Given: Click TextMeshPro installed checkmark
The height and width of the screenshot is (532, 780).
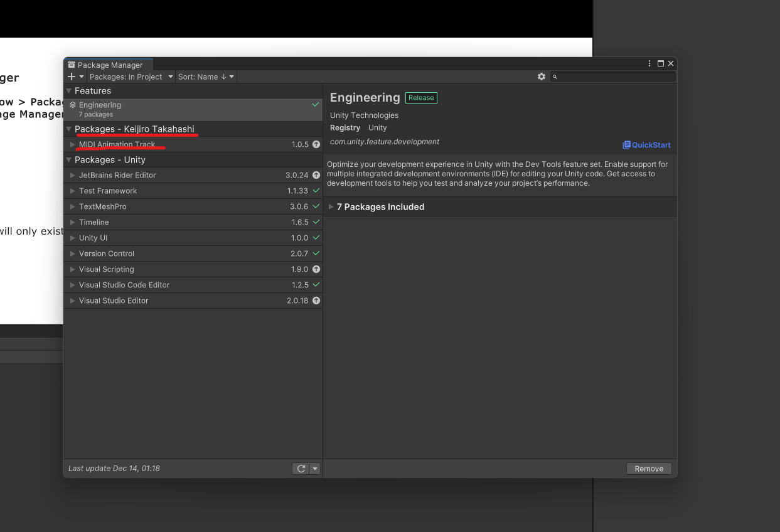Looking at the screenshot, I should (316, 206).
